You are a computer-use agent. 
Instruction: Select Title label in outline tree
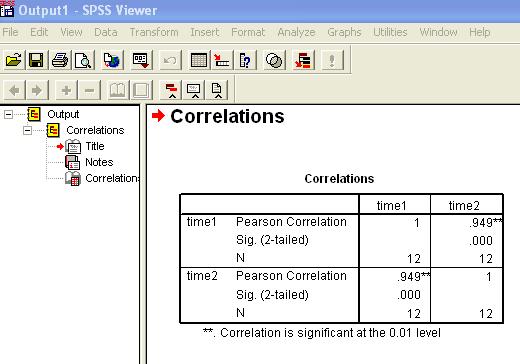95,146
